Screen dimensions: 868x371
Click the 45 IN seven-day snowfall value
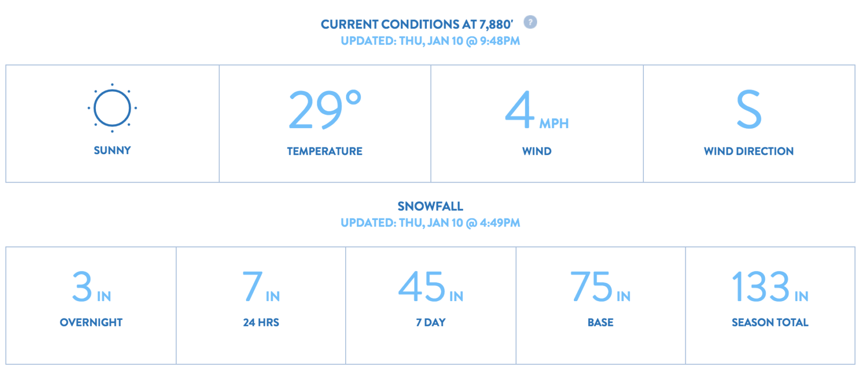coord(430,286)
